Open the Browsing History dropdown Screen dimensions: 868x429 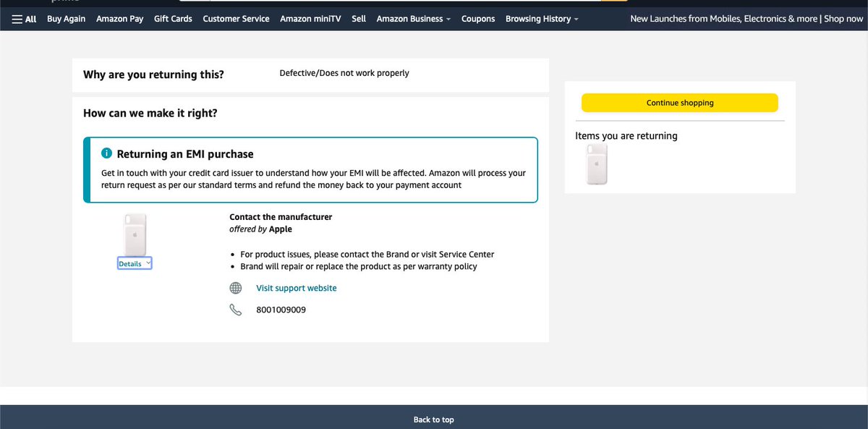542,19
